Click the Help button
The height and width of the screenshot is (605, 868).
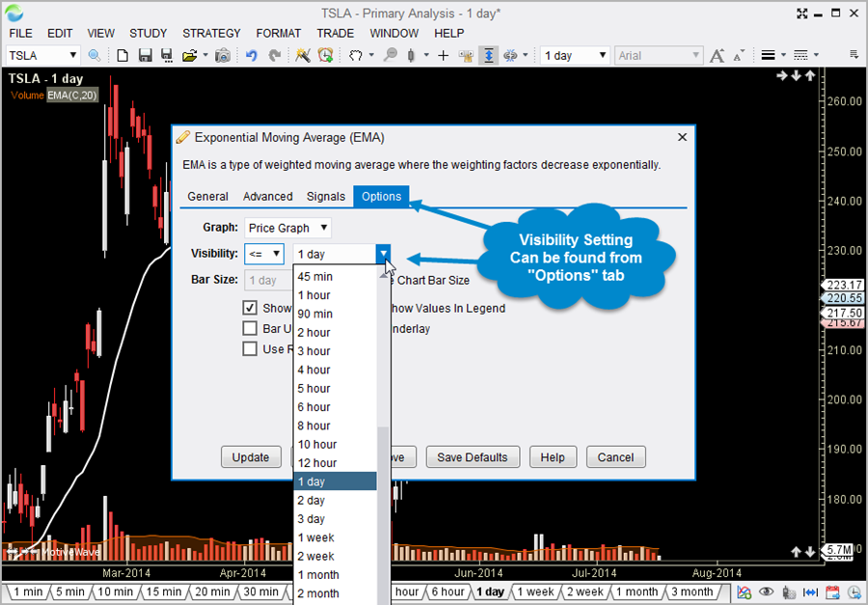(553, 457)
